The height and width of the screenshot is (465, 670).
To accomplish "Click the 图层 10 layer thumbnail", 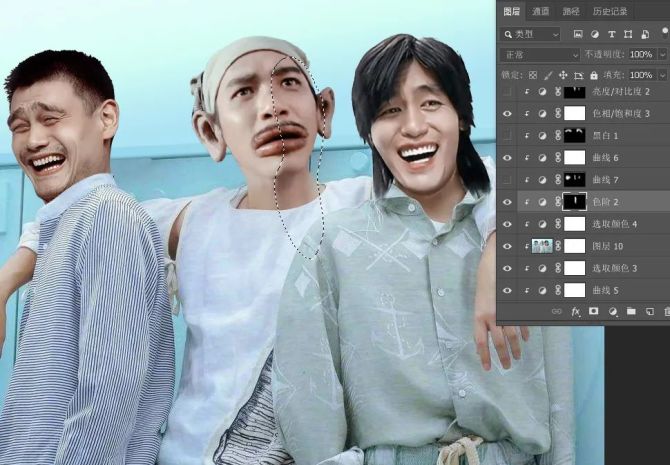I will point(542,246).
